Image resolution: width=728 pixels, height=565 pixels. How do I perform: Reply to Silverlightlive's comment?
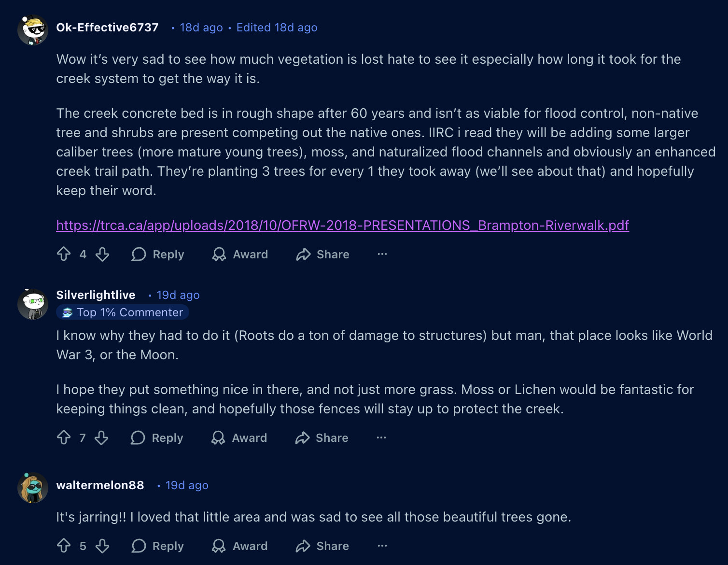(x=157, y=438)
